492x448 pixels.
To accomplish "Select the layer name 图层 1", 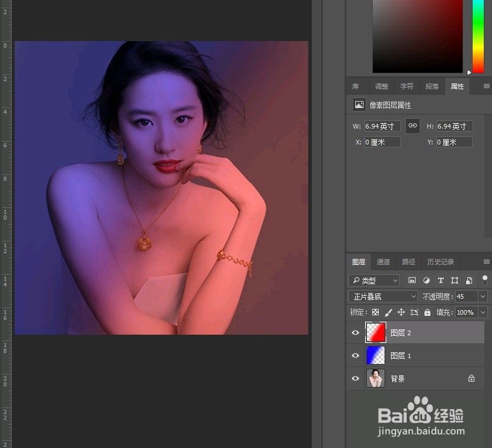I will click(x=400, y=355).
